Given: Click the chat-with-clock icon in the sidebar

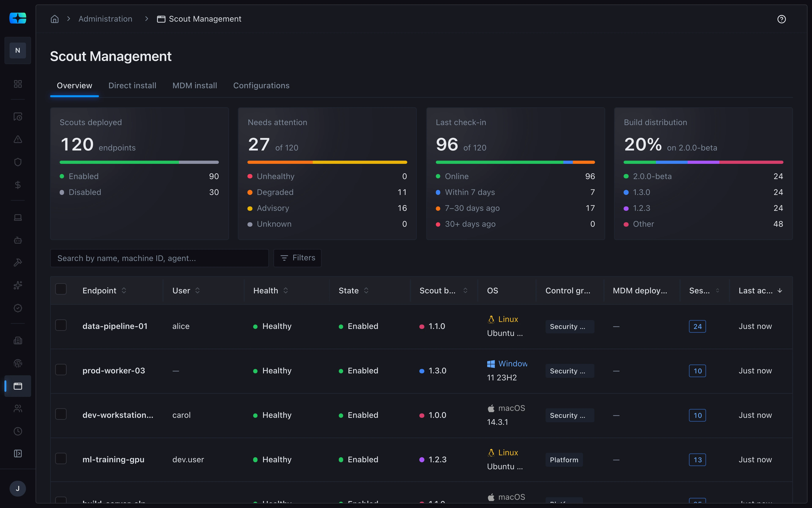Looking at the screenshot, I should click(x=18, y=117).
